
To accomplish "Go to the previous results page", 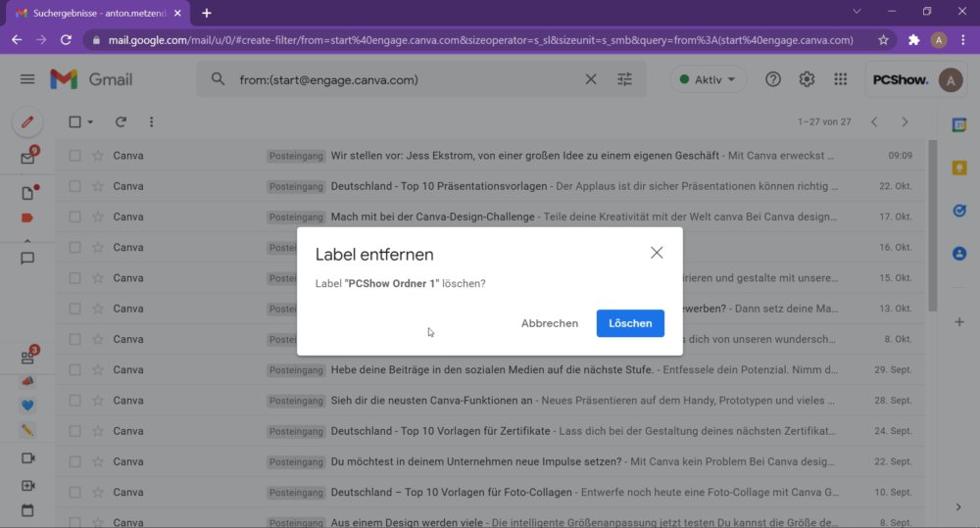I will tap(874, 121).
